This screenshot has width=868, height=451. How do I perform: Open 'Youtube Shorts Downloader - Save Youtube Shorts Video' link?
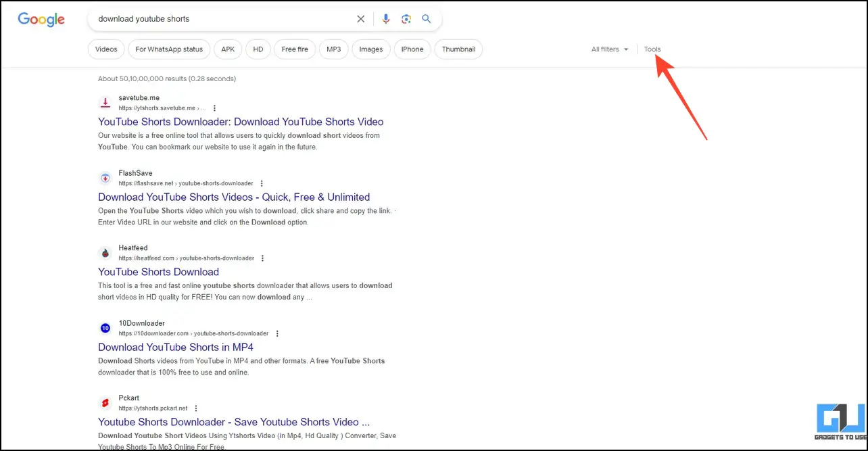[234, 422]
